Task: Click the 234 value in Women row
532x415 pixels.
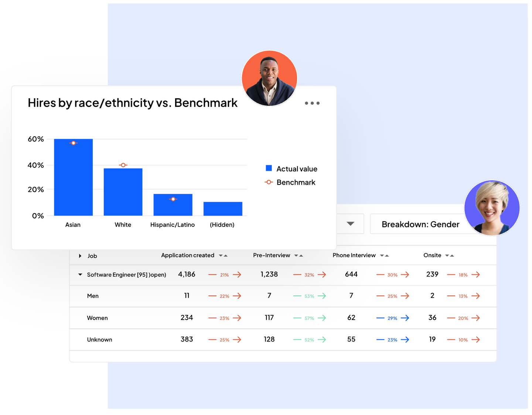Action: click(187, 317)
